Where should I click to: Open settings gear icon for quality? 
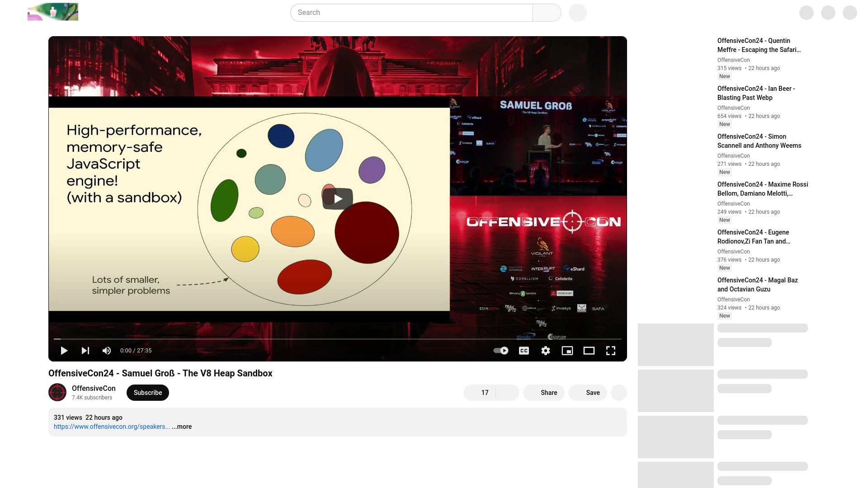pyautogui.click(x=546, y=350)
